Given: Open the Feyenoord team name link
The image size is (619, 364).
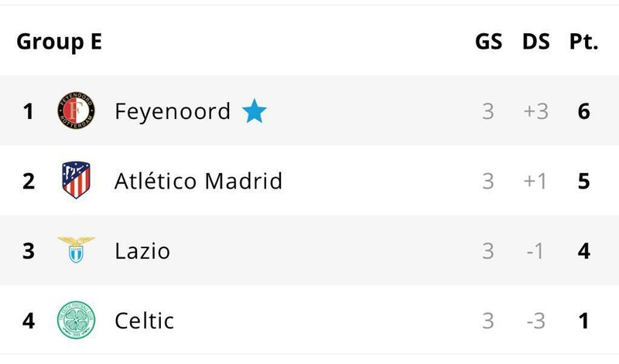Looking at the screenshot, I should [173, 111].
